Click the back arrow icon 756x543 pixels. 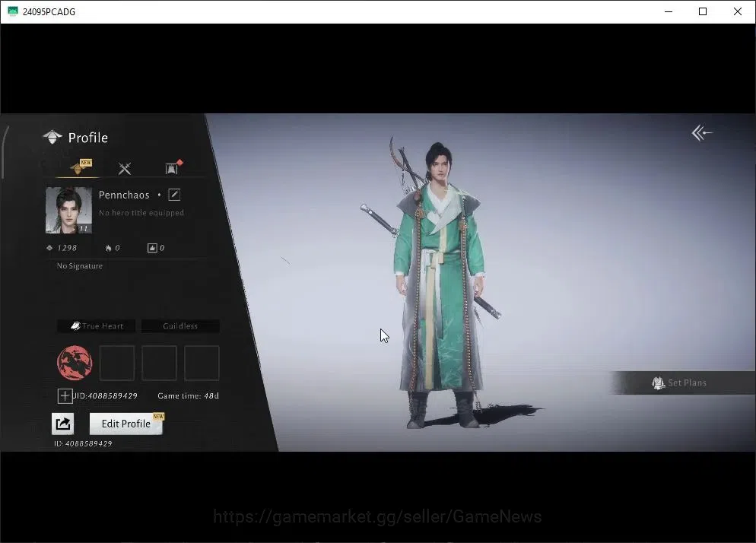tap(701, 132)
